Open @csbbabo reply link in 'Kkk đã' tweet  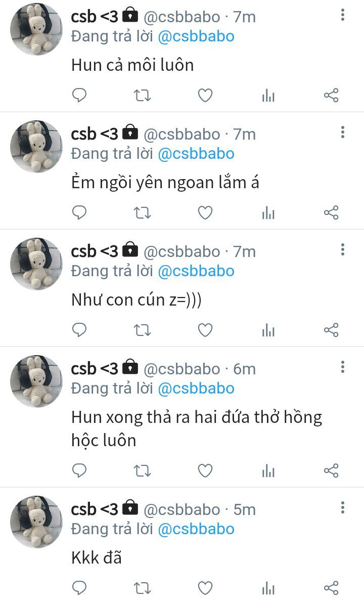(x=196, y=529)
